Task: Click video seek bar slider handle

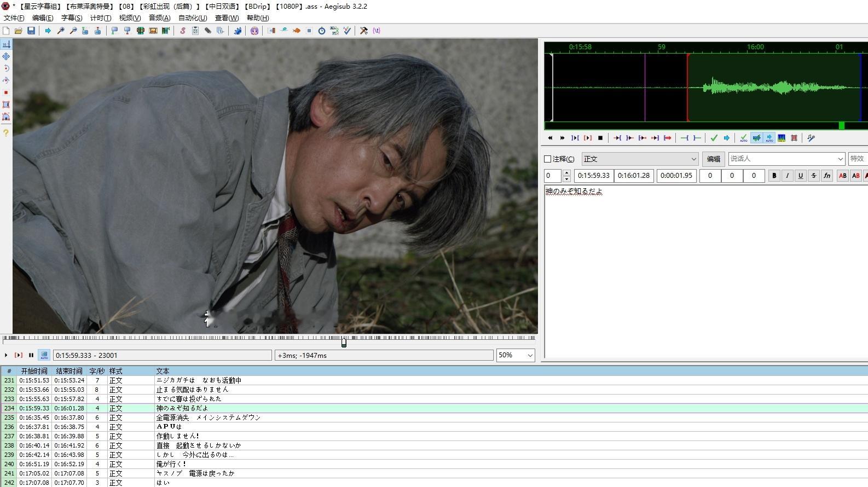Action: click(x=344, y=343)
